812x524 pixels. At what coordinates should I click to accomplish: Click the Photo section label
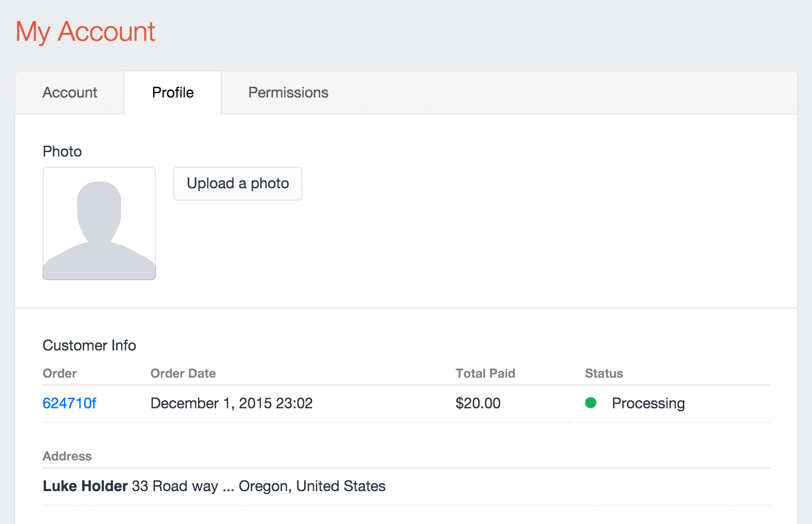point(62,151)
